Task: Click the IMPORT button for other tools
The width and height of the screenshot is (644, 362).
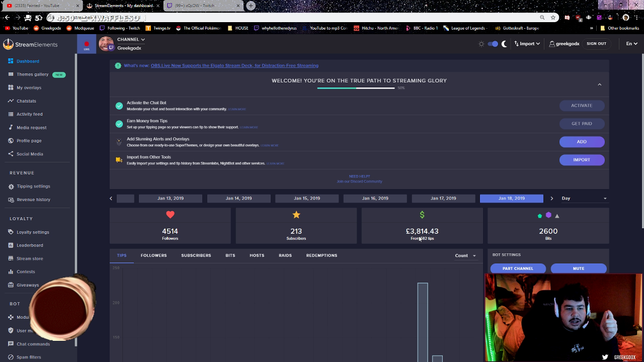Action: click(582, 160)
